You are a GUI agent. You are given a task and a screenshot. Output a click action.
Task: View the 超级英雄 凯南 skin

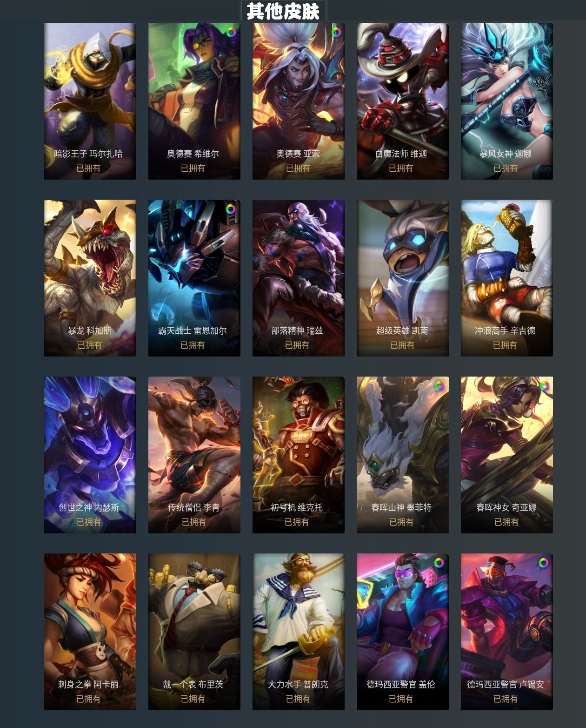[x=403, y=278]
